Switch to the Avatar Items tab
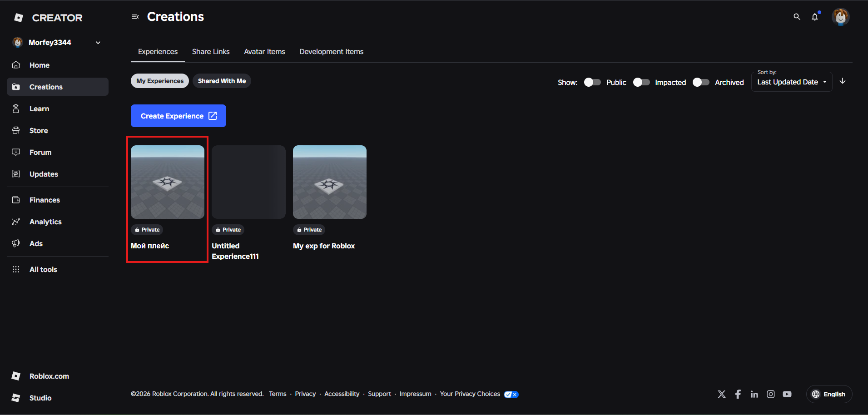 [x=264, y=52]
